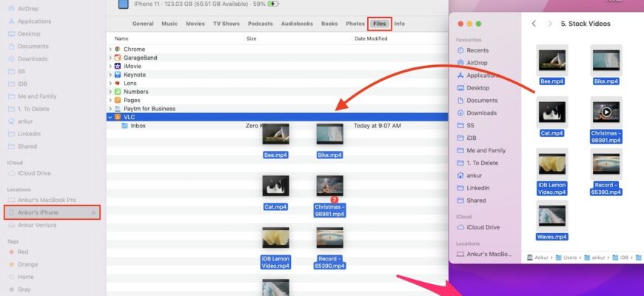
Task: Open AirDrop in the iPhone window sidebar
Action: tap(29, 9)
